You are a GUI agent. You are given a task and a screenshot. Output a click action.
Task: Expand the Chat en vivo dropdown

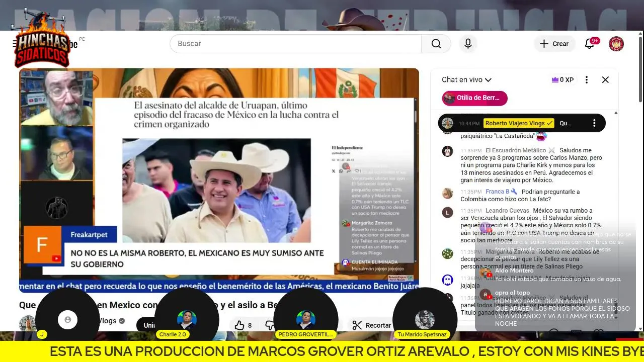pos(466,79)
